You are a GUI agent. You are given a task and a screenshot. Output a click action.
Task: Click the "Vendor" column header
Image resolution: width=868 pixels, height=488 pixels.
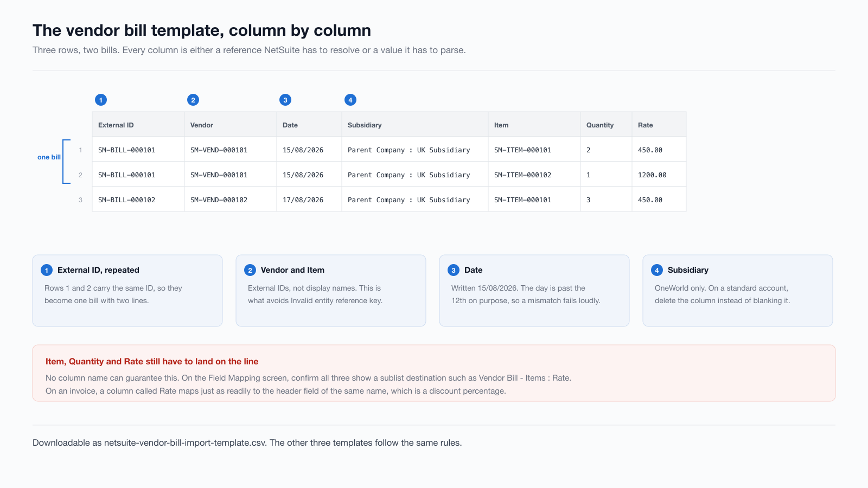[x=231, y=125]
